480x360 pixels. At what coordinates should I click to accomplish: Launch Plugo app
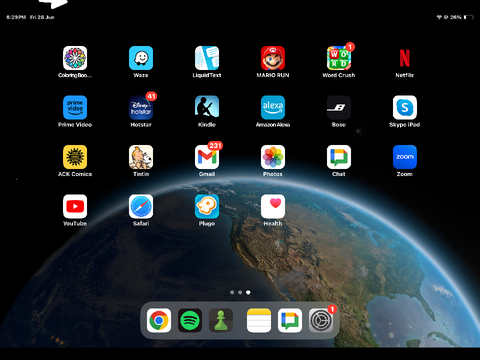pos(207,206)
